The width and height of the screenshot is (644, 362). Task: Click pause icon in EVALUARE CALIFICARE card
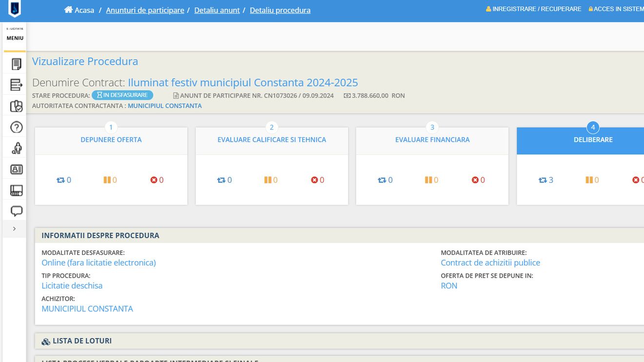(x=267, y=180)
